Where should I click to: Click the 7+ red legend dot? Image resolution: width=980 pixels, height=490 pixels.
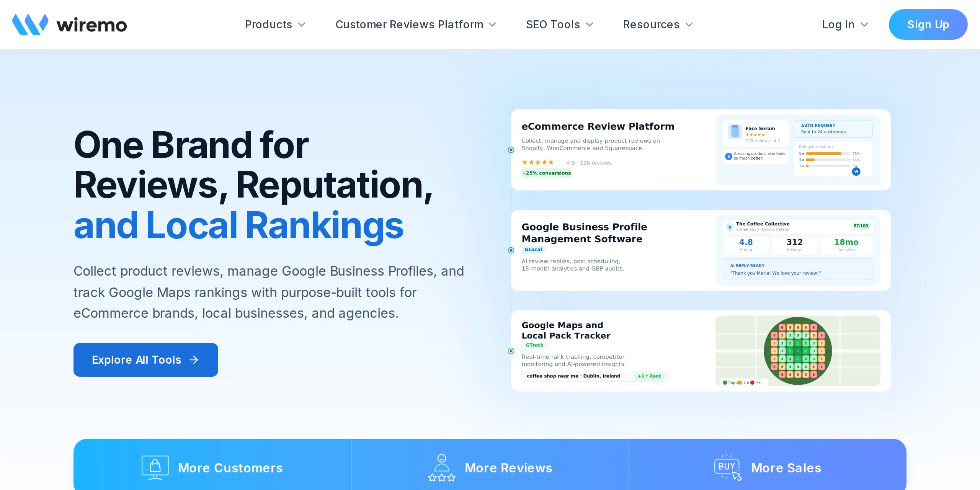[753, 382]
